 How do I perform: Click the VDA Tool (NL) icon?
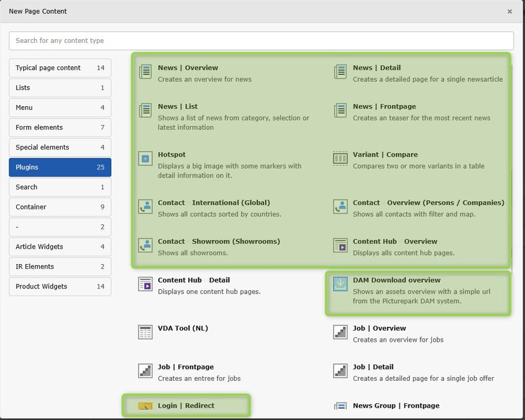pos(145,332)
